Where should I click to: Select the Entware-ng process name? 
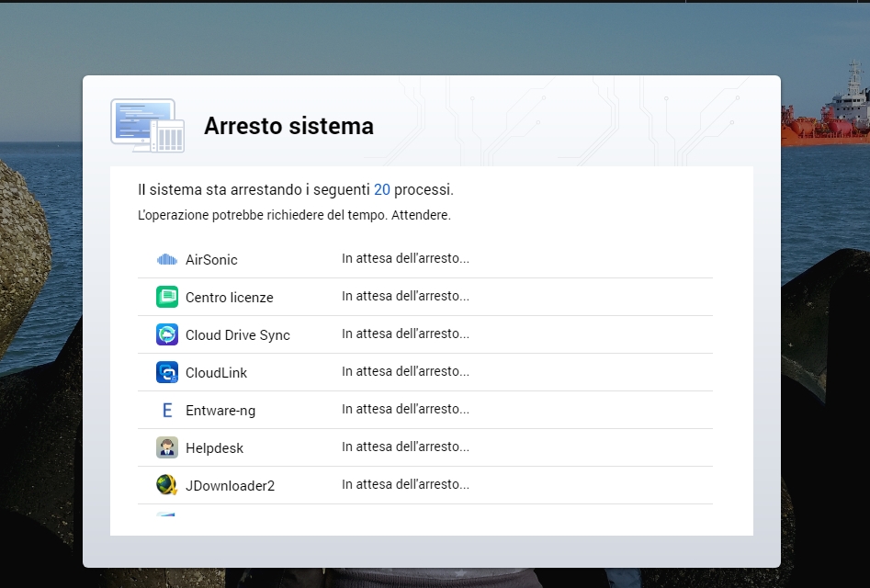pos(220,411)
